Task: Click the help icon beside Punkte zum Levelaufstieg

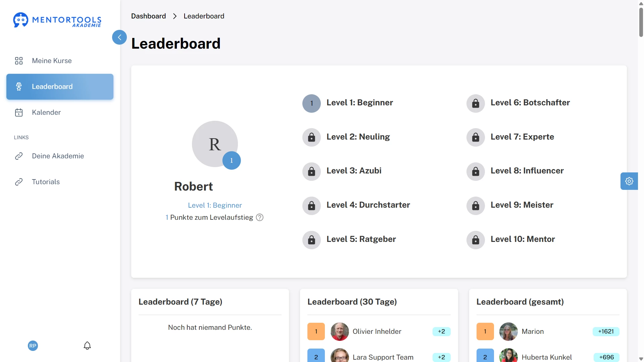Action: tap(260, 217)
